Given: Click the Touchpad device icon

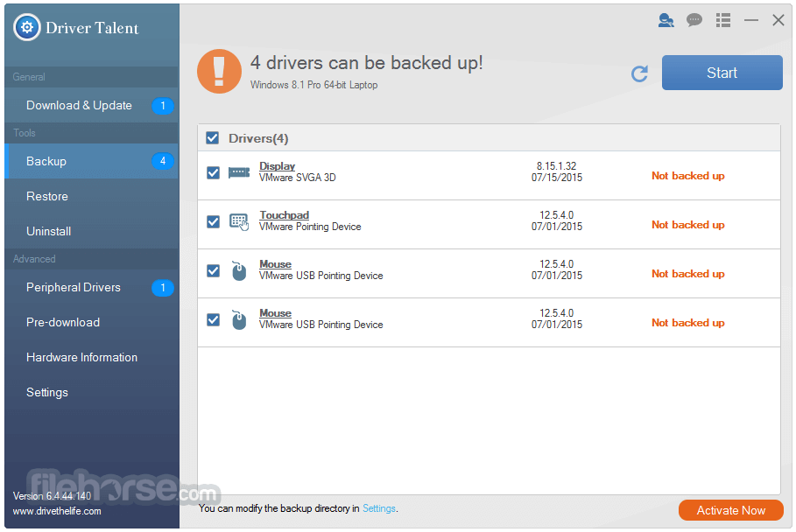Looking at the screenshot, I should click(238, 221).
